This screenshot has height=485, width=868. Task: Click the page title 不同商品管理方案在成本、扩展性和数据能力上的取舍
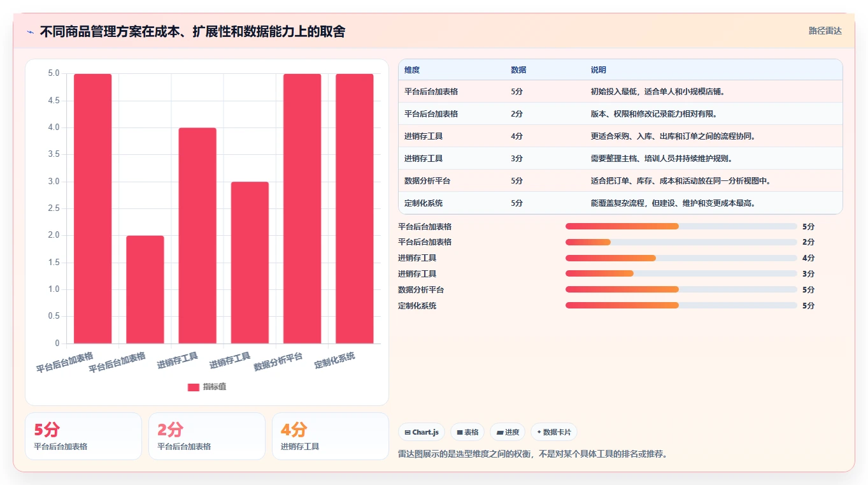click(x=192, y=31)
